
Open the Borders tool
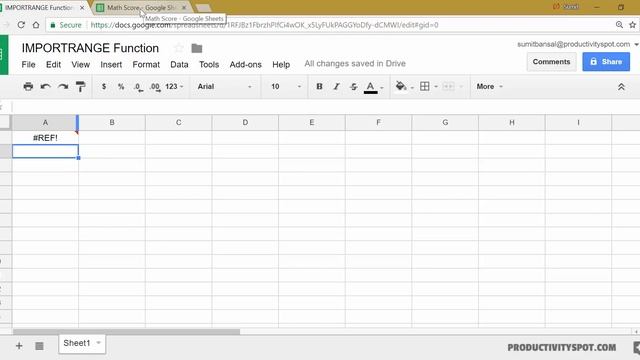[x=424, y=86]
